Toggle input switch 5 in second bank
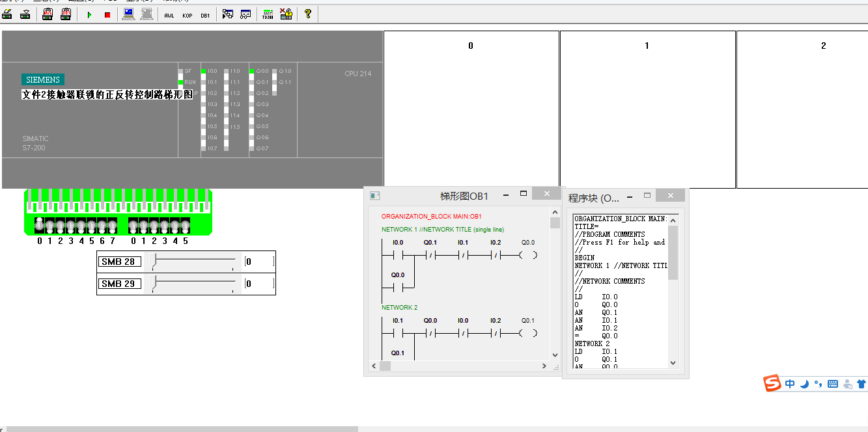This screenshot has height=432, width=868. coord(186,225)
